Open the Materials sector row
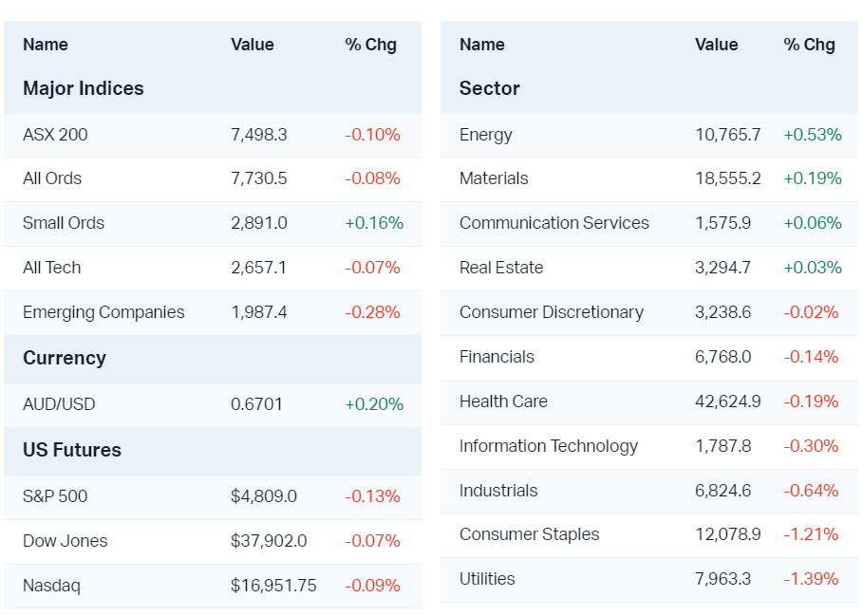The image size is (863, 616). coord(494,178)
